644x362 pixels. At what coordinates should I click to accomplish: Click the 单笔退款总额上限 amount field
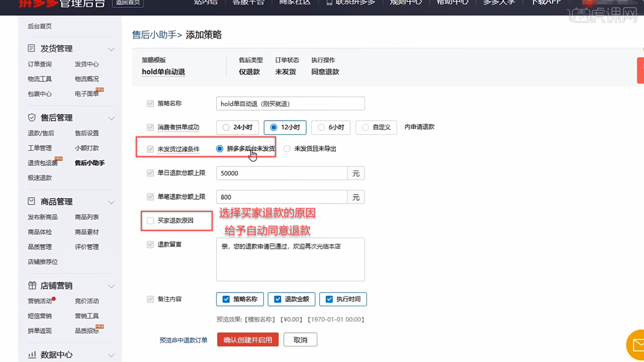pos(282,197)
